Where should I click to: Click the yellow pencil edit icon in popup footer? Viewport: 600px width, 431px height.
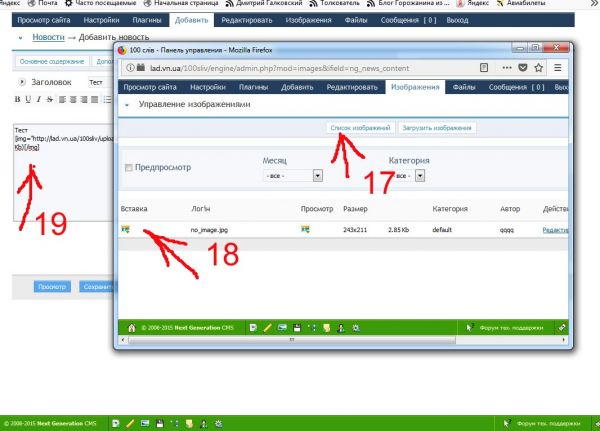[x=267, y=328]
